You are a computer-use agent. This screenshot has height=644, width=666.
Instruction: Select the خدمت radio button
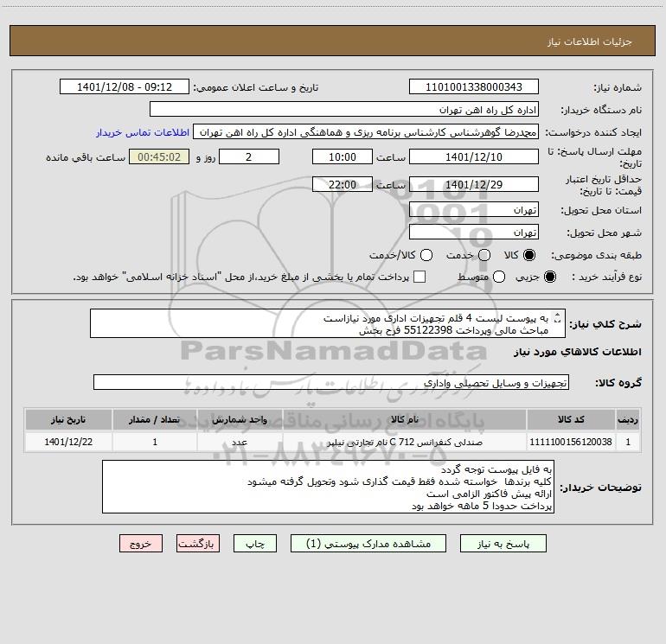click(x=484, y=255)
